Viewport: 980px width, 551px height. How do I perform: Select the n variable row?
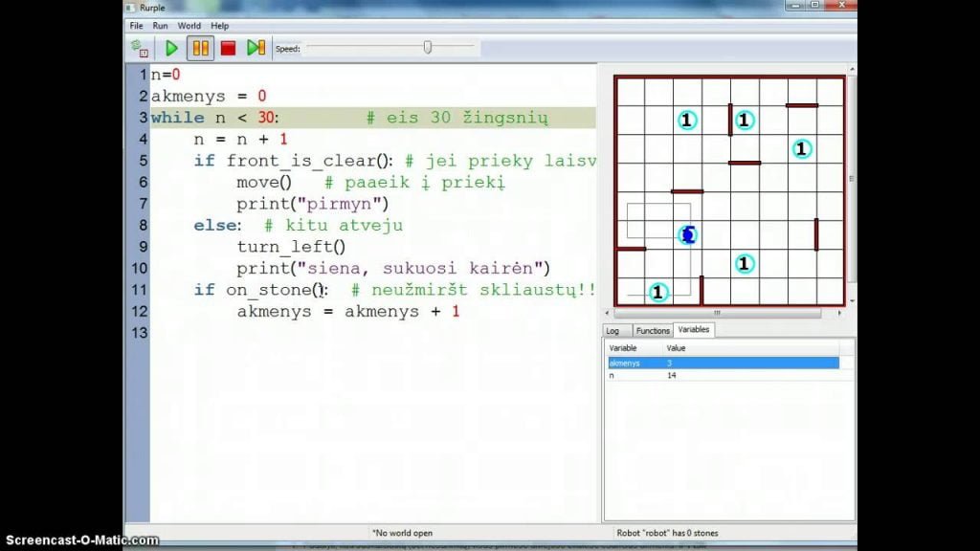(x=724, y=375)
